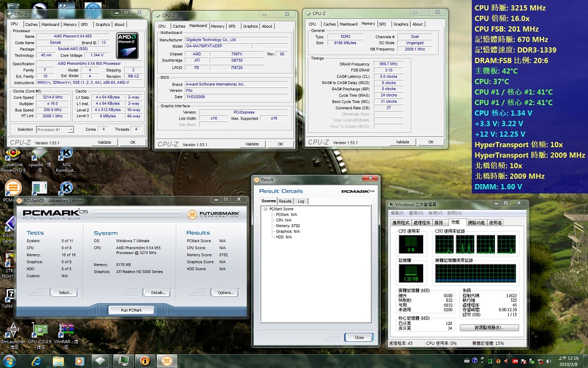Viewport: 588px width, 368px height.
Task: Launch the MSI Kombustor desktop shortcut
Action: [x=67, y=162]
